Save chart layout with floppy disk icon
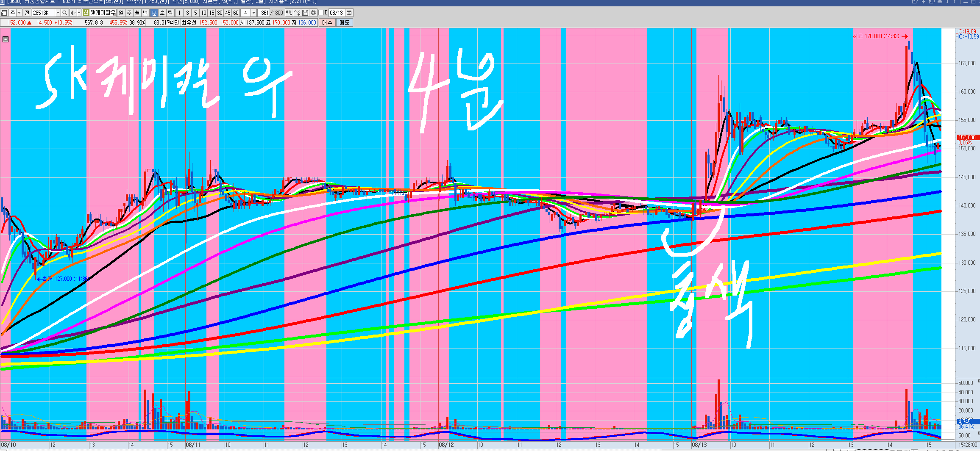Screen dimensions: 980x451 (305, 13)
